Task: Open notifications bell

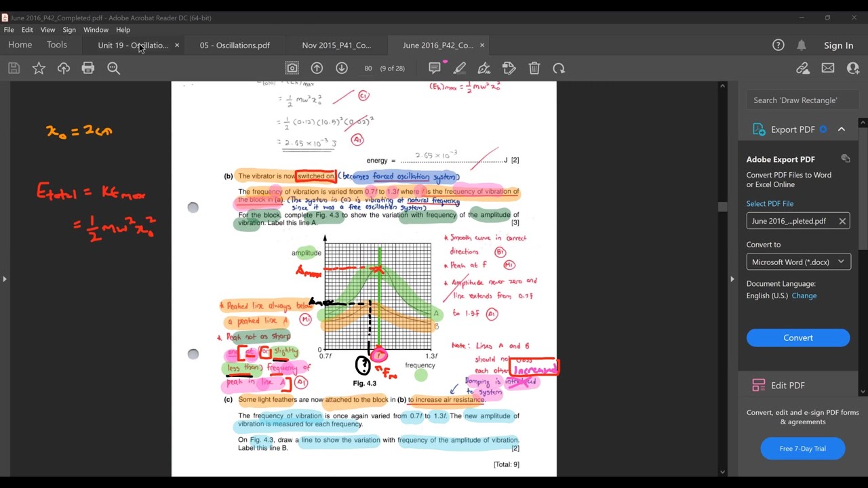Action: (802, 45)
